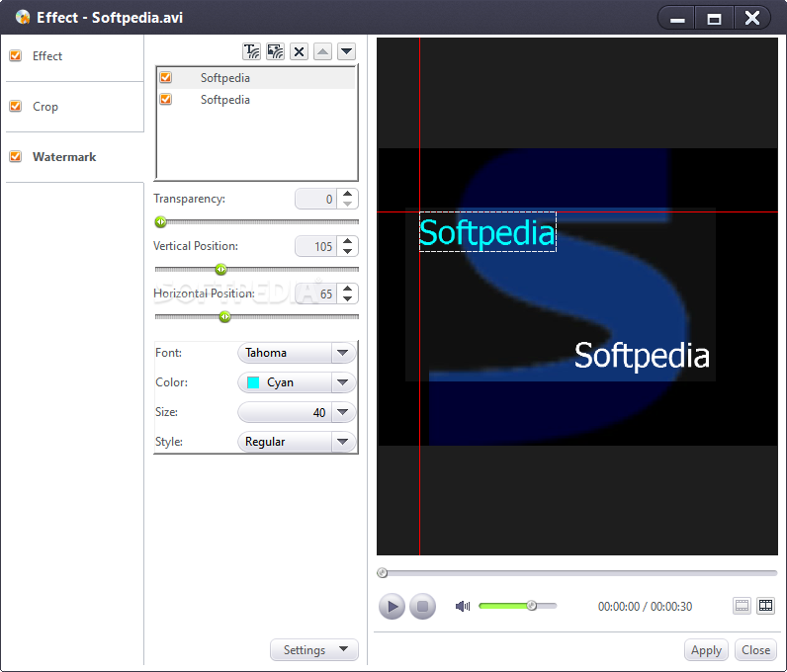The height and width of the screenshot is (672, 787).
Task: Open the Color dropdown showing Cyan
Action: click(x=297, y=382)
